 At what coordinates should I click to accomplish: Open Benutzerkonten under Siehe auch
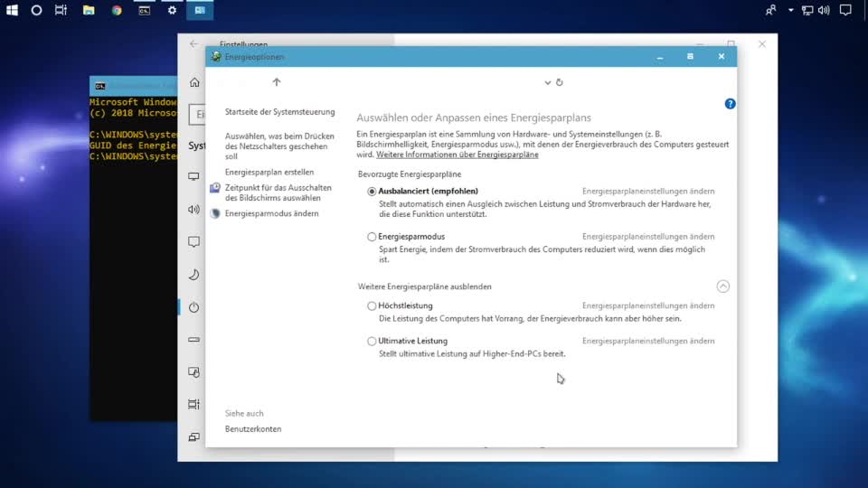253,428
